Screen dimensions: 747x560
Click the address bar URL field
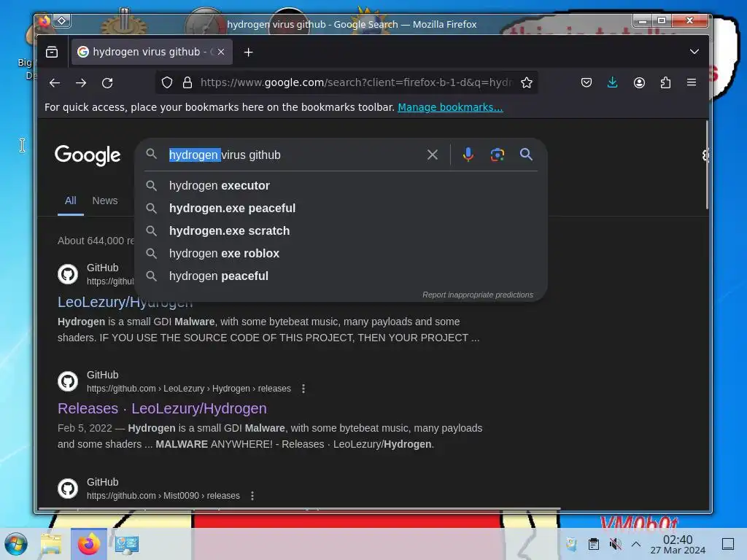point(356,83)
